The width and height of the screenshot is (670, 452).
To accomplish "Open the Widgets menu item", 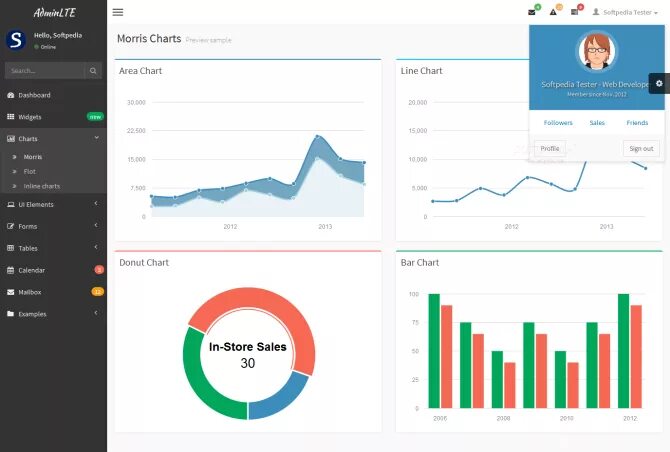I will click(x=53, y=117).
